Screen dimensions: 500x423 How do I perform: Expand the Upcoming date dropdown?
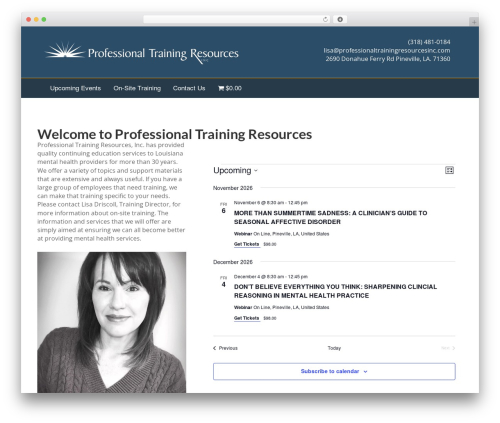point(235,170)
